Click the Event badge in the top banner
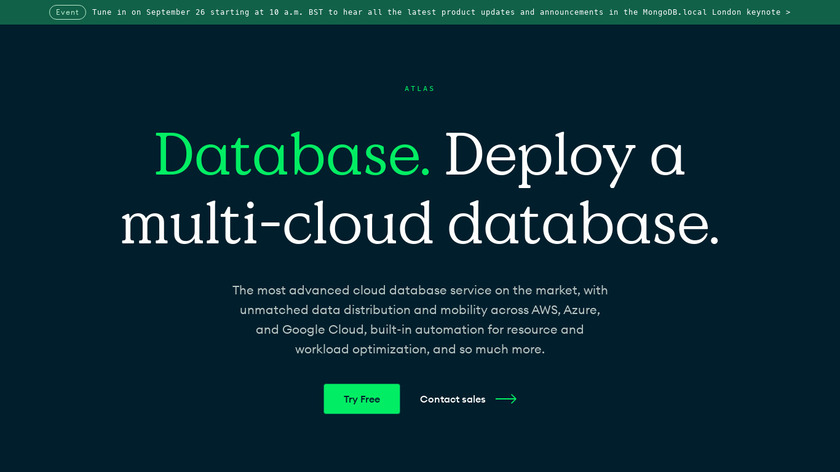 pos(68,12)
